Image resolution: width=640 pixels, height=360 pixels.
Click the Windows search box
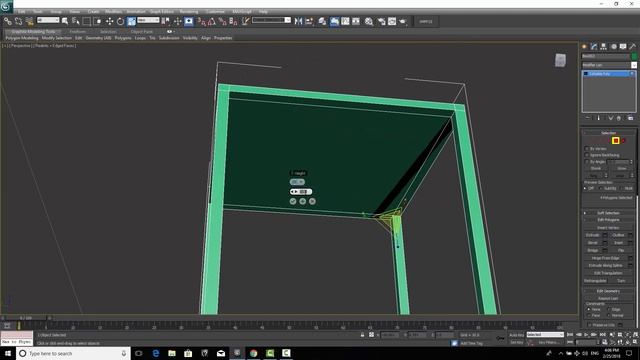pyautogui.click(x=73, y=353)
